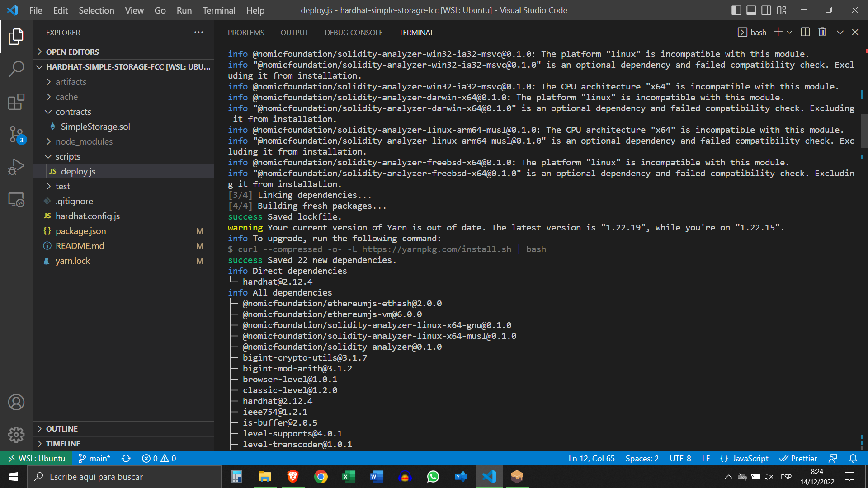Click the main* branch indicator in the status bar

tap(94, 458)
